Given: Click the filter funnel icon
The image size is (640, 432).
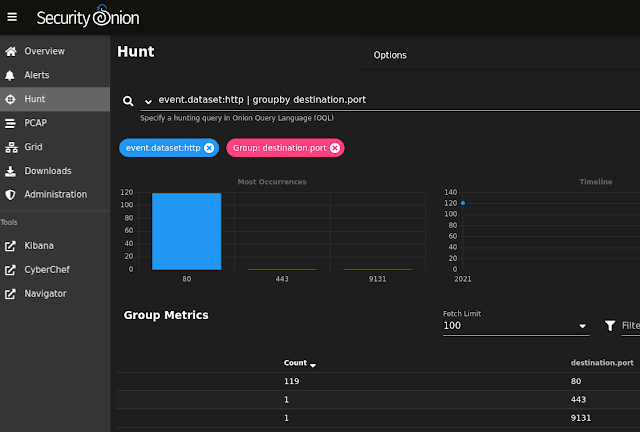Looking at the screenshot, I should 610,325.
